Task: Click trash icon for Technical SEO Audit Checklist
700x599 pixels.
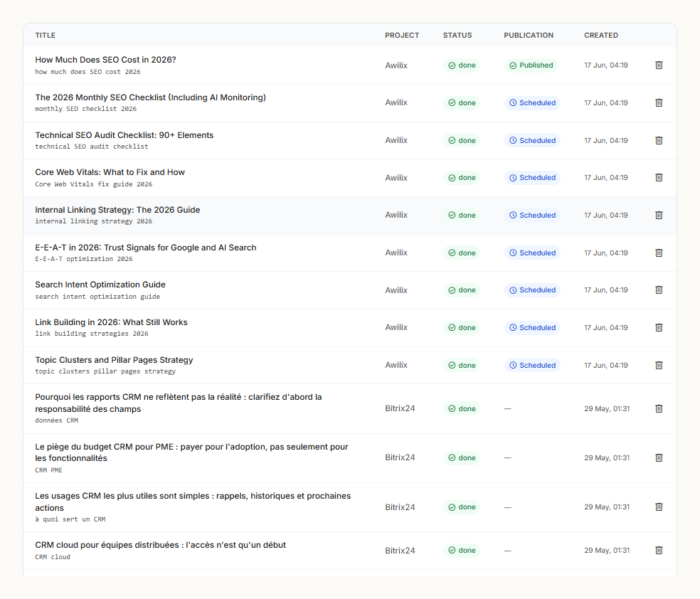Action: [x=659, y=140]
